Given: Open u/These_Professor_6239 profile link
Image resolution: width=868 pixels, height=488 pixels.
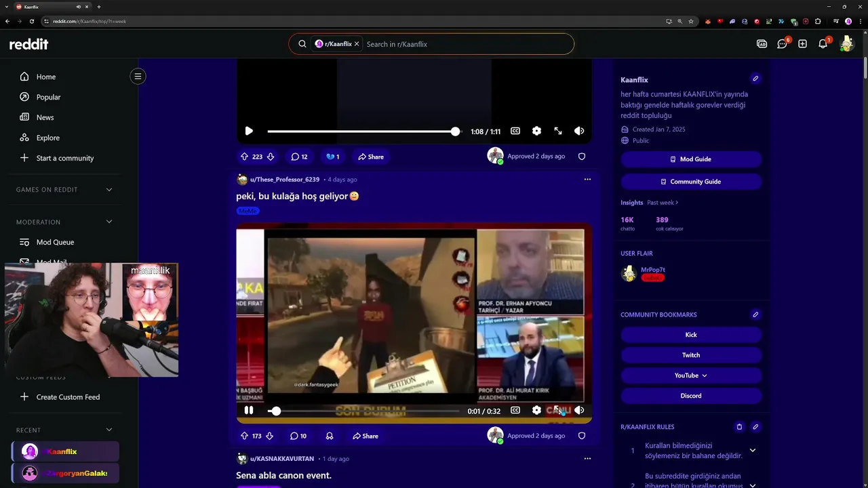Looking at the screenshot, I should click(x=285, y=180).
